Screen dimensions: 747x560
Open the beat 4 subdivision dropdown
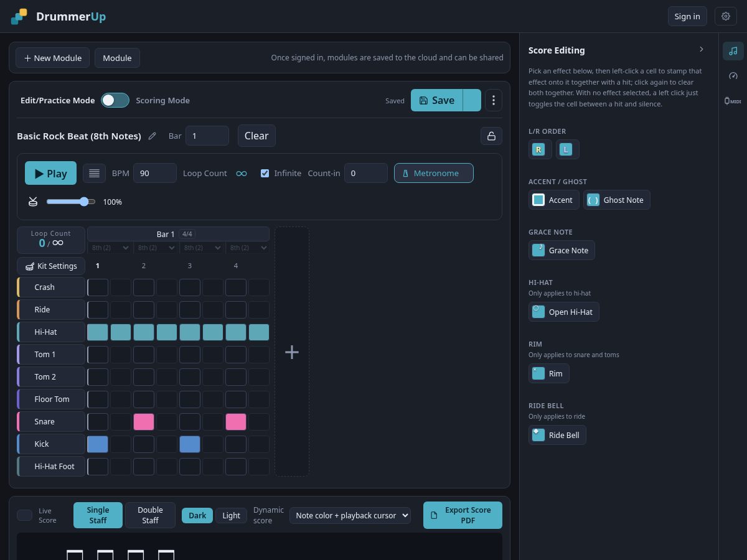point(248,248)
